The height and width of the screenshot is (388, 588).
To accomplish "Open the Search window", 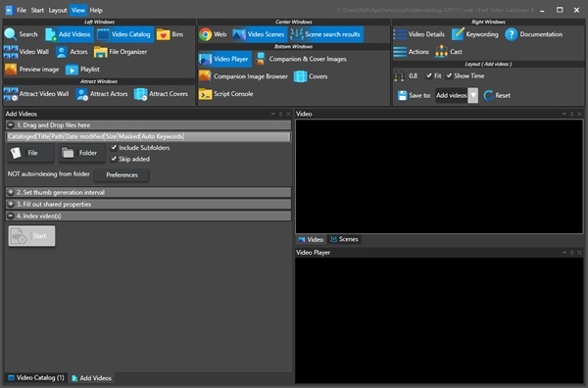I will (x=22, y=34).
